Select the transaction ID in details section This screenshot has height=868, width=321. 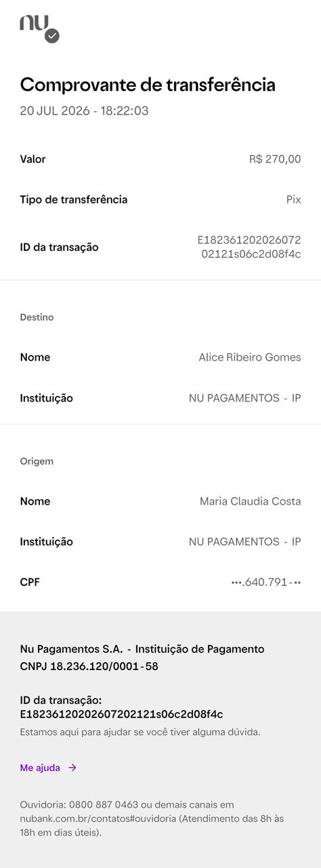[249, 247]
